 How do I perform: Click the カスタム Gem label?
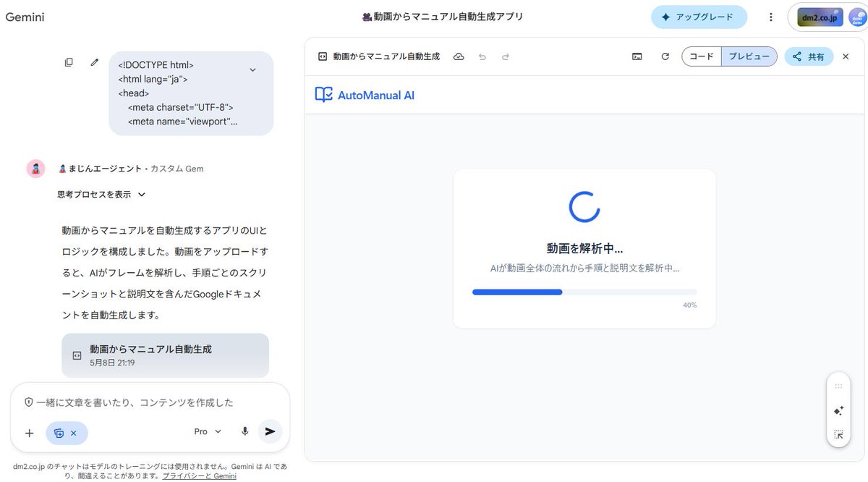point(176,169)
